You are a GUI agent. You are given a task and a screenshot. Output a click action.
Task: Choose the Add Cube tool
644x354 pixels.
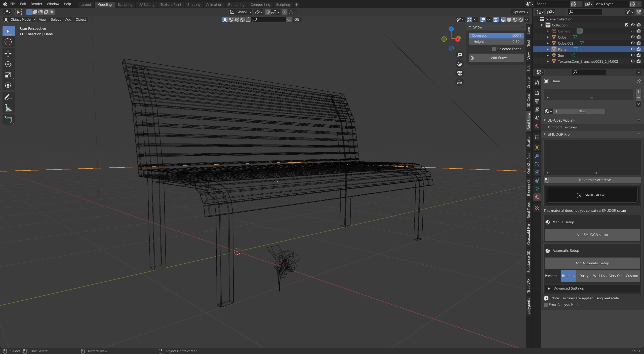coord(8,120)
